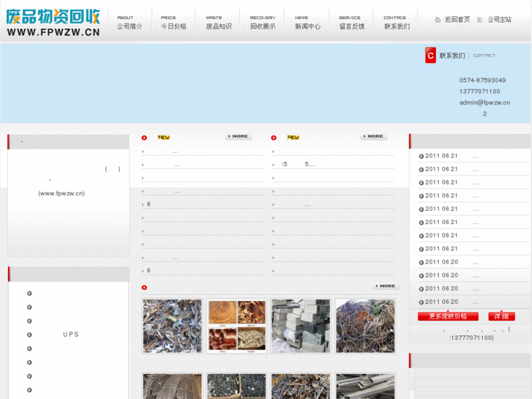
Task: Click MORE button above photo gallery
Action: click(x=386, y=286)
